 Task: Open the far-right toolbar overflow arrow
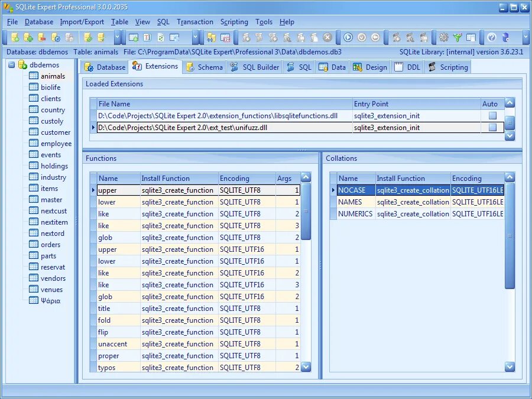(x=525, y=37)
